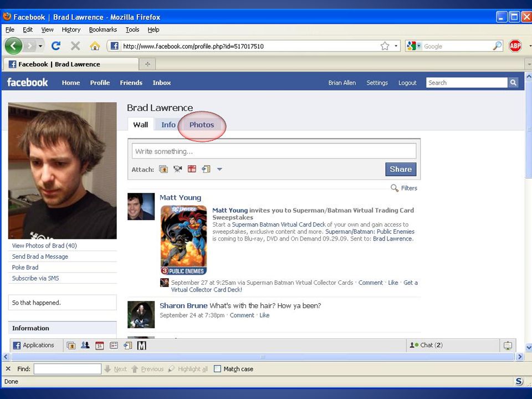
Task: Click Comment on Sharon Brune's post
Action: pyautogui.click(x=242, y=315)
